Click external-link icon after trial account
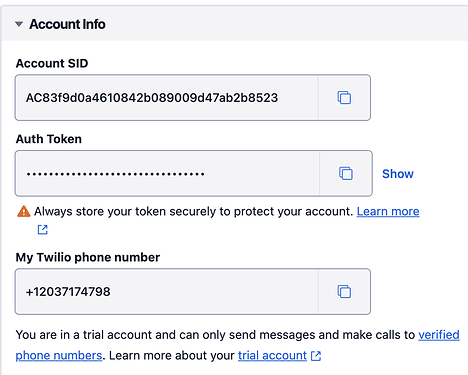The image size is (468, 375). [316, 356]
